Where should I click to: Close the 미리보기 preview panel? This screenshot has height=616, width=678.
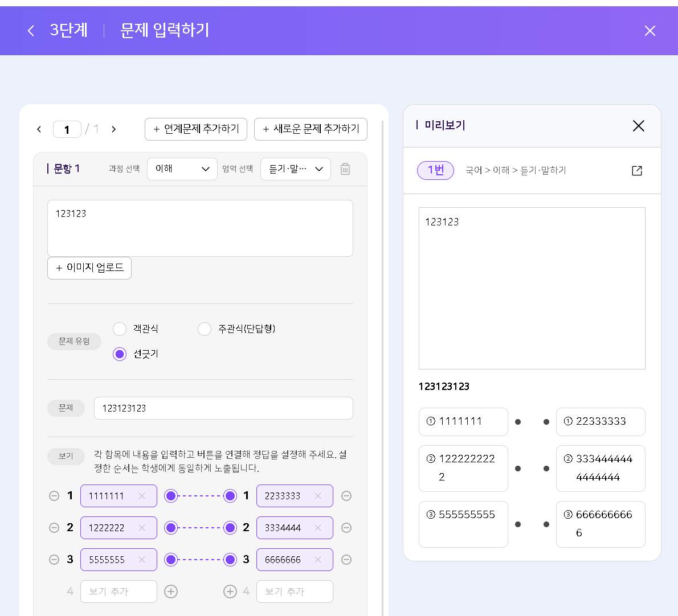[638, 126]
